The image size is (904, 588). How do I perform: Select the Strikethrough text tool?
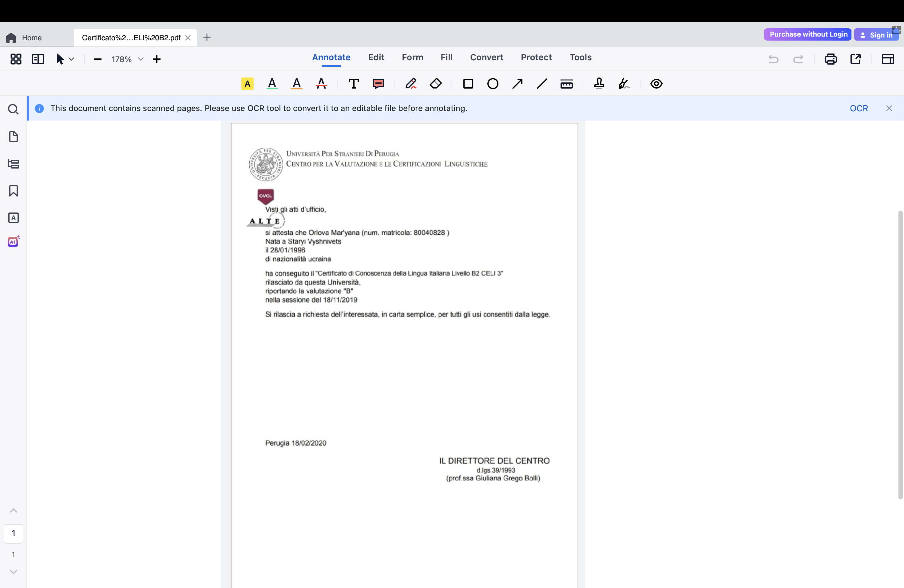point(321,84)
